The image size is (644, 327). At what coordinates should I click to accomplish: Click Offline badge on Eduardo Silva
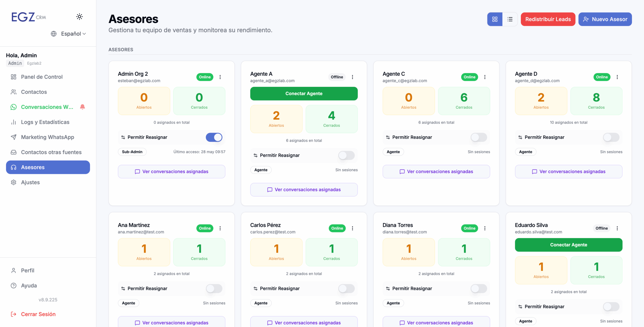click(x=601, y=228)
